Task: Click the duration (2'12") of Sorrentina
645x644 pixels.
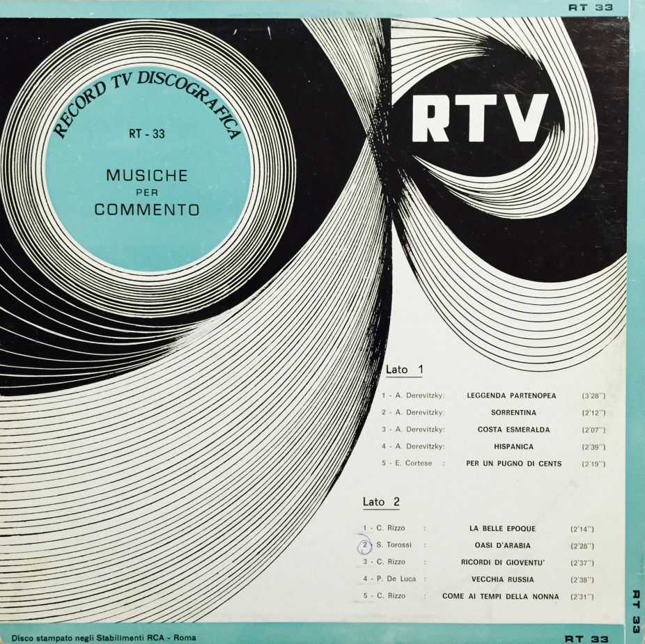Action: [593, 414]
